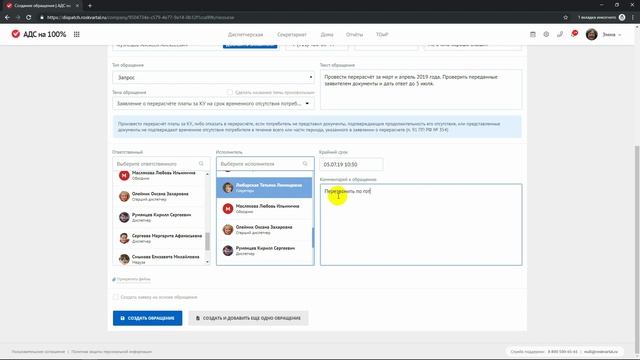
Task: Click Маслякова's red avatar in Исполнитель list
Action: tap(228, 209)
